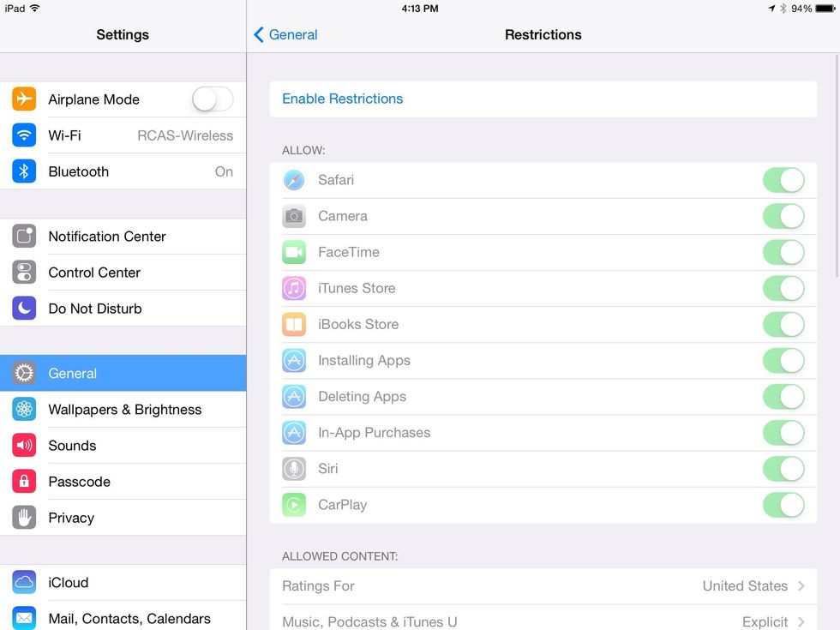This screenshot has width=840, height=630.
Task: Open Wallpapers & Brightness settings
Action: (x=123, y=409)
